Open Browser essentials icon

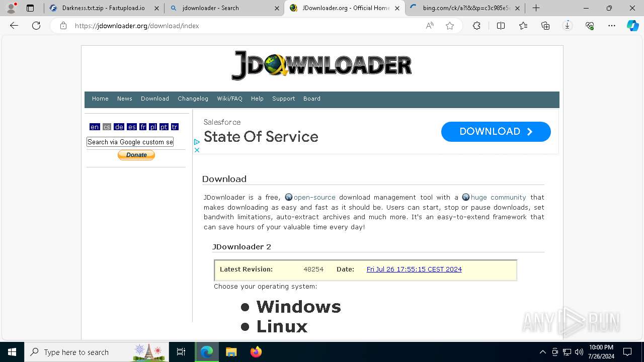pyautogui.click(x=590, y=26)
